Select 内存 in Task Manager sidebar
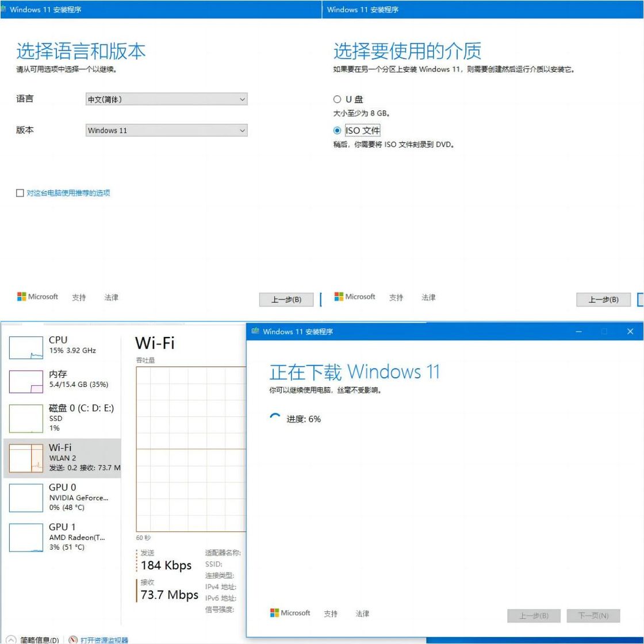Viewport: 644px width, 644px height. click(x=63, y=382)
